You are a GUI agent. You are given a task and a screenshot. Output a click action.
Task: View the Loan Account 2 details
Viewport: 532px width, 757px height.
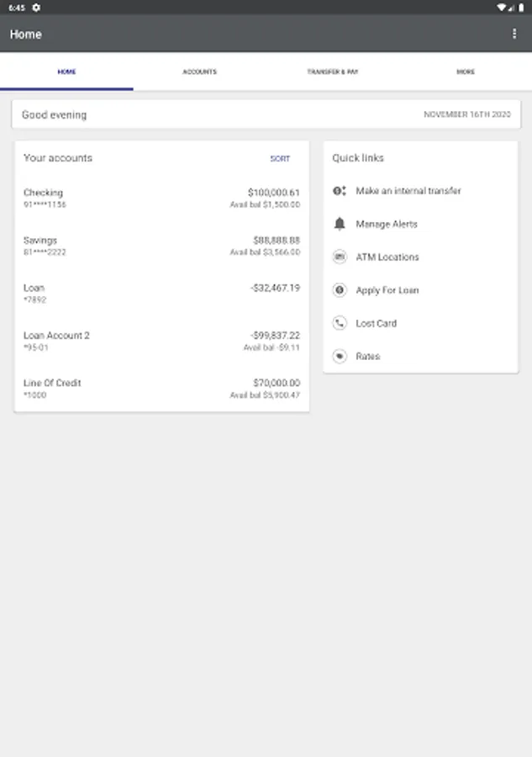tap(161, 341)
